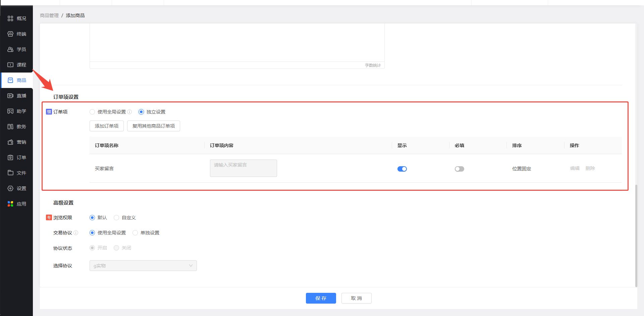Open the 应用 apps colorful icon
Image resolution: width=644 pixels, height=316 pixels.
coord(10,204)
